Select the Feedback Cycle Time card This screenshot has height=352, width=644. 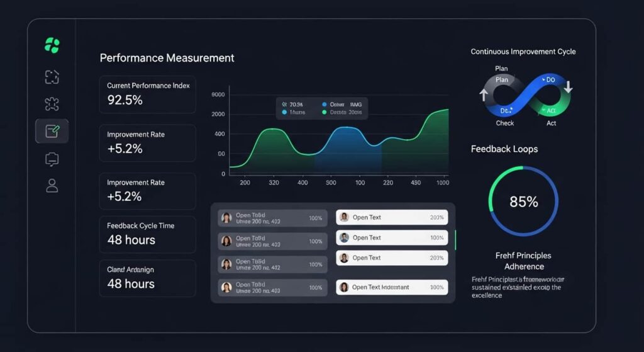(x=147, y=234)
